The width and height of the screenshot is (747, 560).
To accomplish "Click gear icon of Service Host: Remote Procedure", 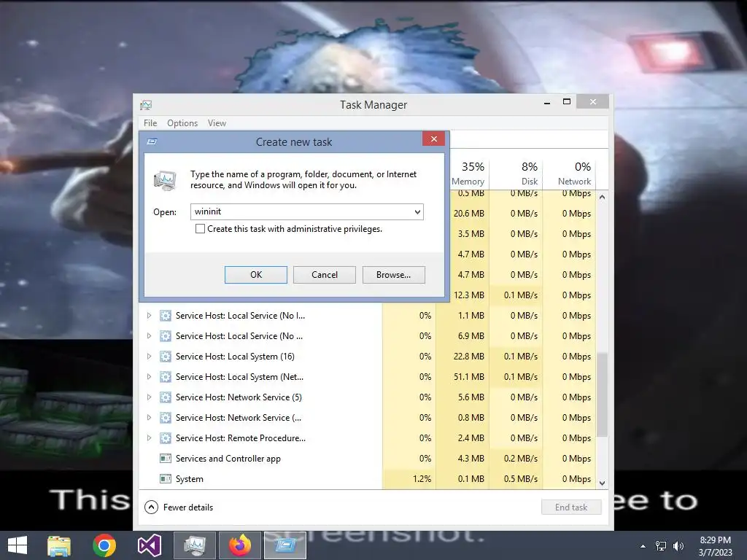I will coord(166,438).
